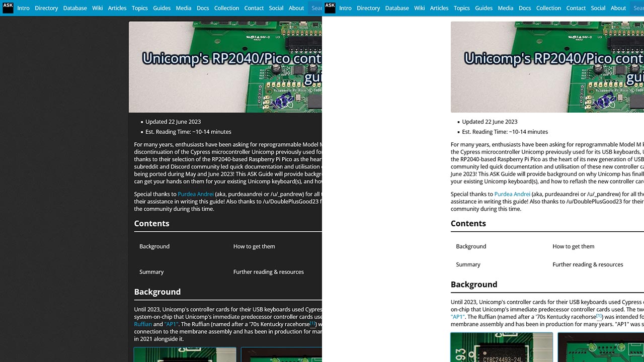Open the "AP1" link on the light-theme page
This screenshot has width=644, height=362.
pyautogui.click(x=457, y=317)
